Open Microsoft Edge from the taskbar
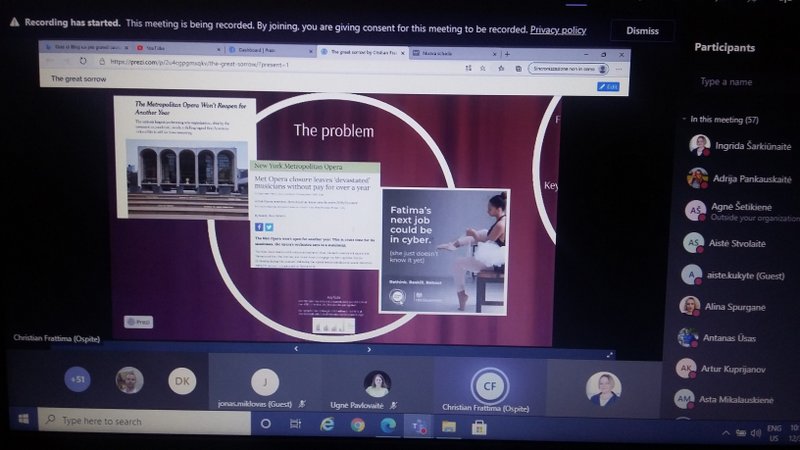The image size is (800, 450). click(388, 425)
